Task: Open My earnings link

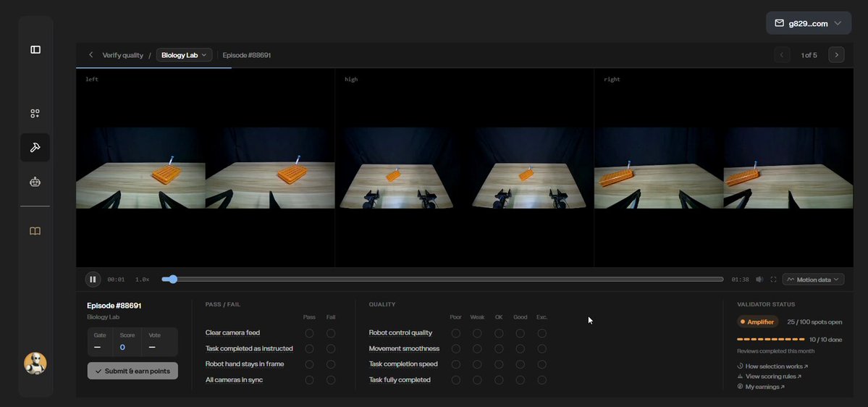Action: (761, 387)
